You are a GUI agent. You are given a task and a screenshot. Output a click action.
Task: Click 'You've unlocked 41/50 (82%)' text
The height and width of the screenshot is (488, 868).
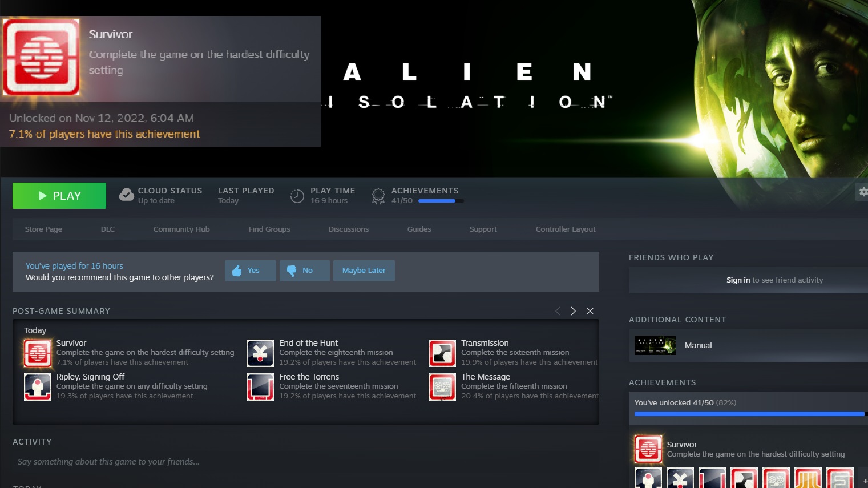(685, 402)
